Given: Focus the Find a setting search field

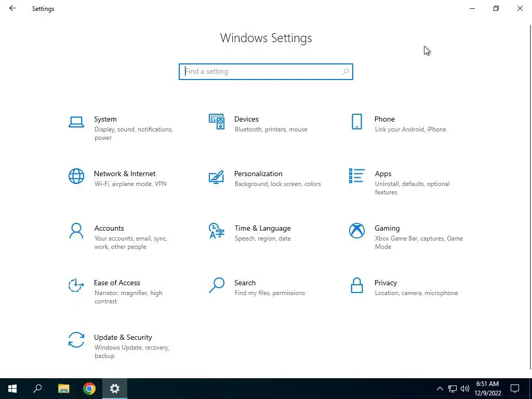Looking at the screenshot, I should (265, 72).
